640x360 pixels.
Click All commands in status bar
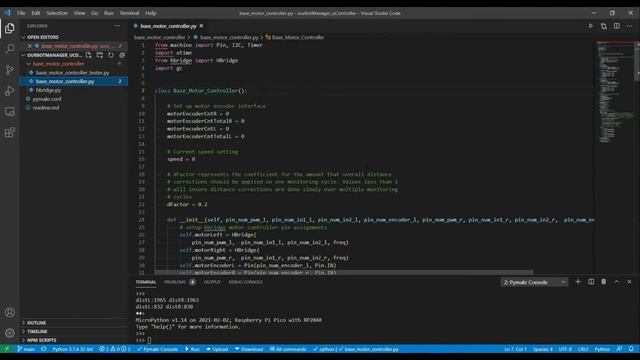(x=288, y=349)
